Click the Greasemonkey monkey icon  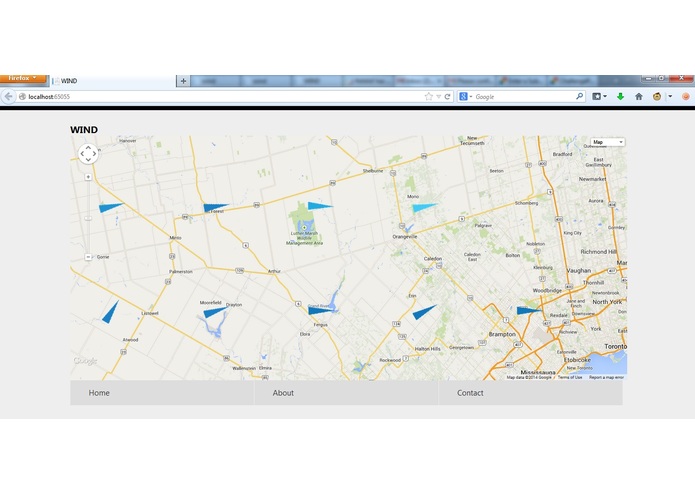pos(657,97)
